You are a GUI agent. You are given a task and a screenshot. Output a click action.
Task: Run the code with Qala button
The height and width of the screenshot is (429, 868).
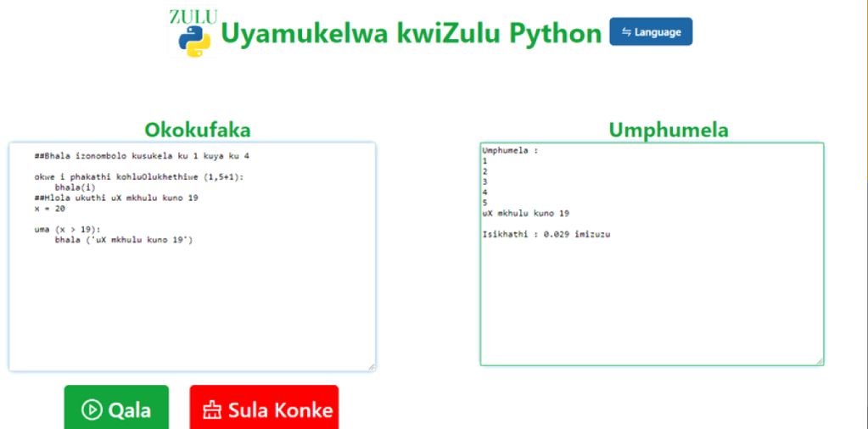coord(116,408)
